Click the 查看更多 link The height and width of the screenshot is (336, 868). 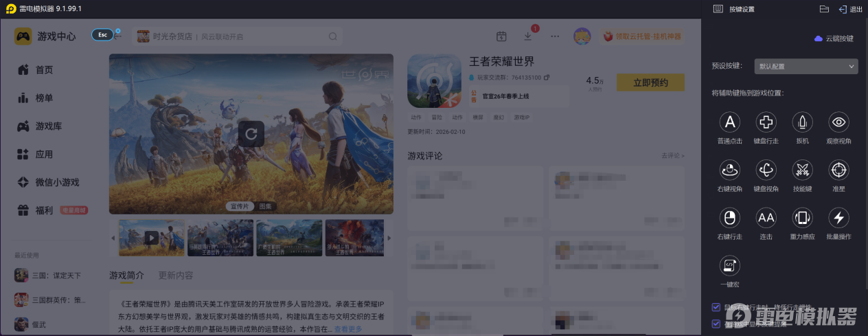pos(348,329)
